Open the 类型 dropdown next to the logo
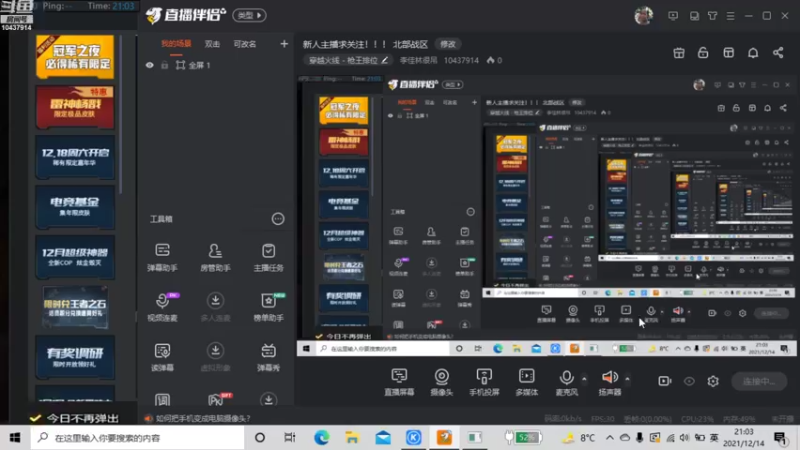Viewport: 800px width, 450px height. 249,15
